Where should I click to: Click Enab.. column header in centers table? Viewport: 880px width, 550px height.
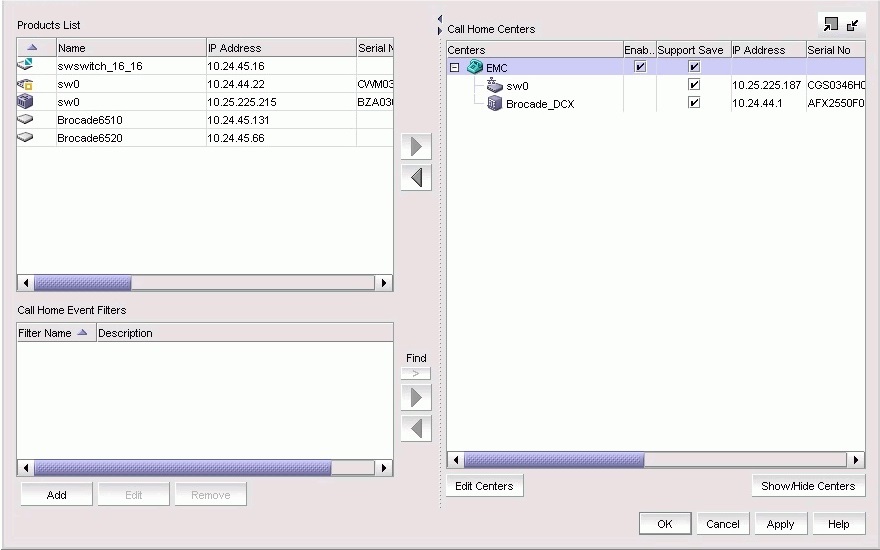pos(640,49)
